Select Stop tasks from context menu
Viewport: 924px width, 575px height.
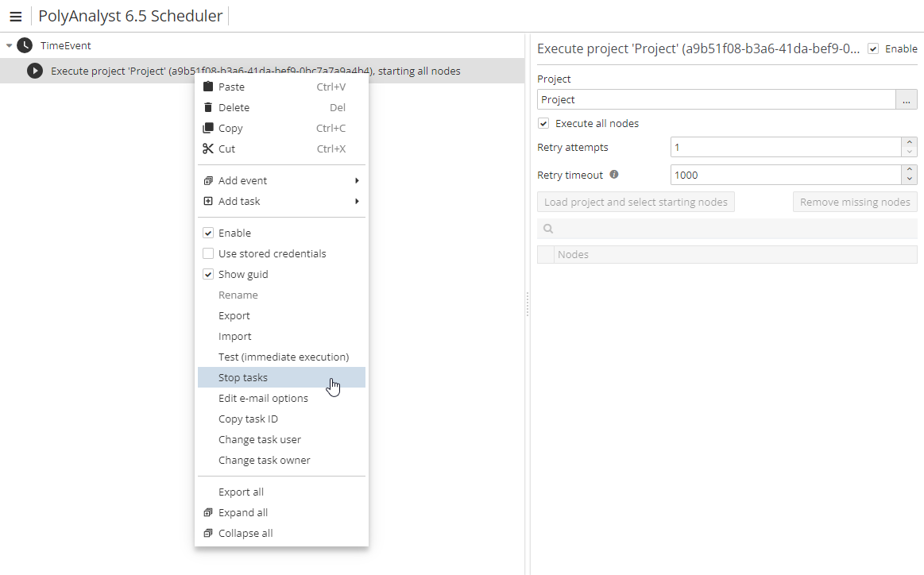(x=243, y=377)
